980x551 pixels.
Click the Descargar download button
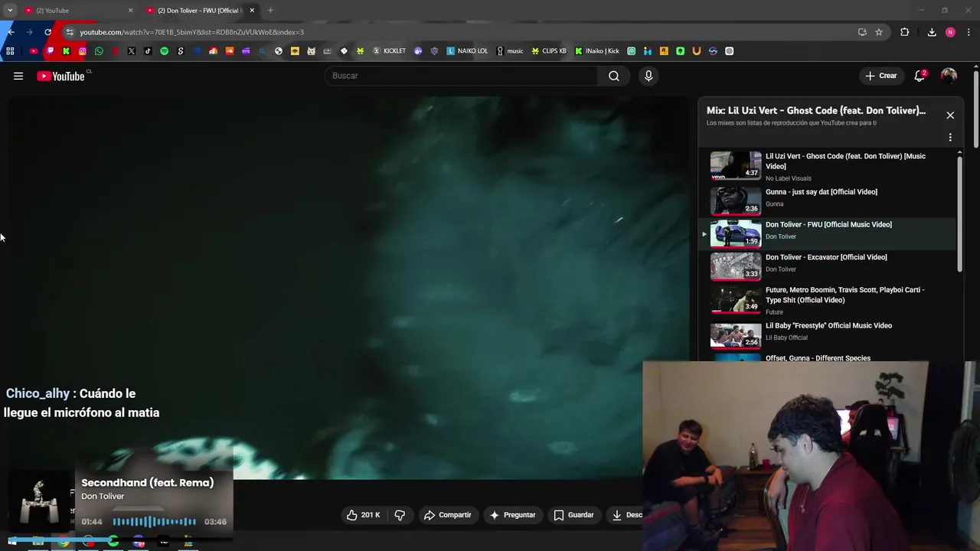coord(626,515)
